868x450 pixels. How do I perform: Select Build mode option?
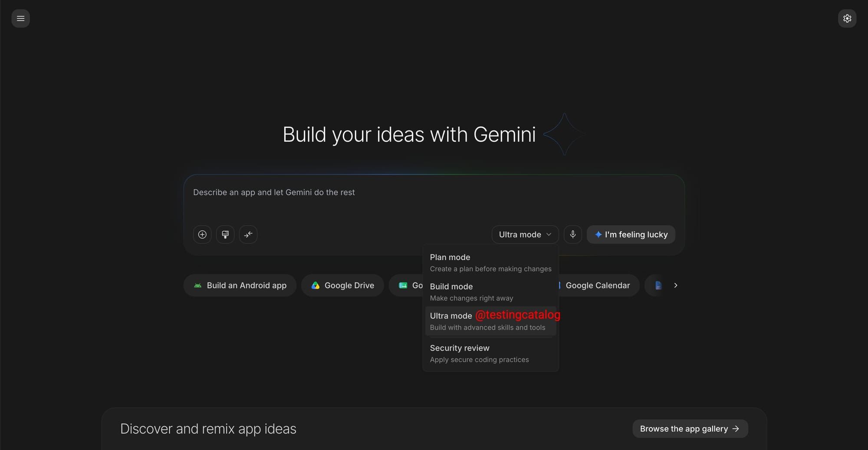[x=490, y=292]
